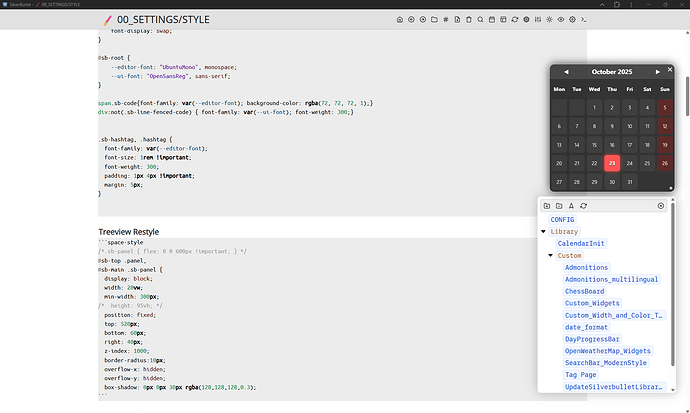The width and height of the screenshot is (690, 413).
Task: Collapse the Custom tree folder
Action: [x=550, y=256]
